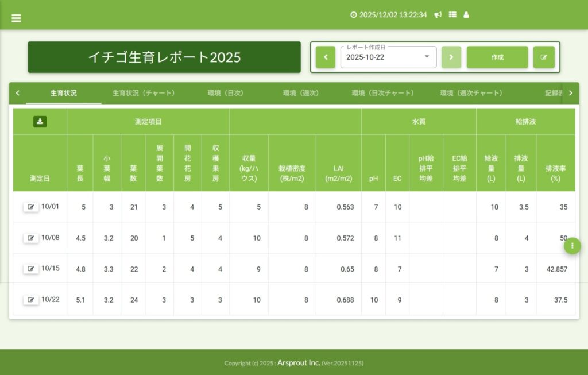Click the edit report button beside 作成
588x375 pixels.
[544, 57]
